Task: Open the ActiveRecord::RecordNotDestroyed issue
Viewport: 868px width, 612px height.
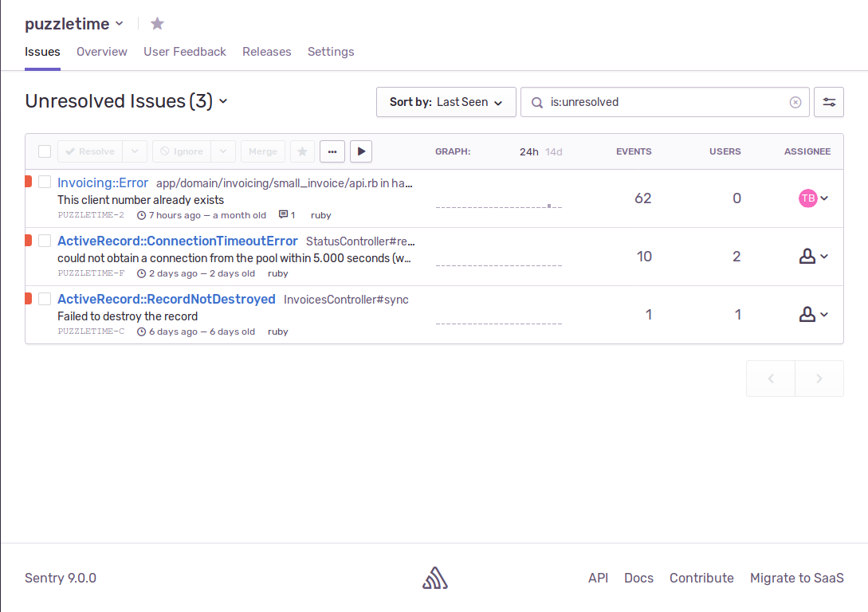Action: [x=167, y=299]
